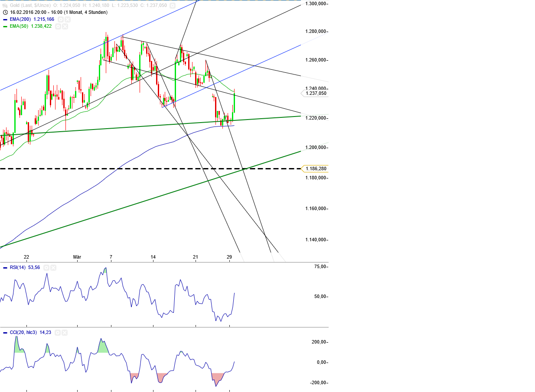Viewport: 535px width, 392px height.
Task: Click the candlestick chart symbol icon
Action: pos(5,6)
